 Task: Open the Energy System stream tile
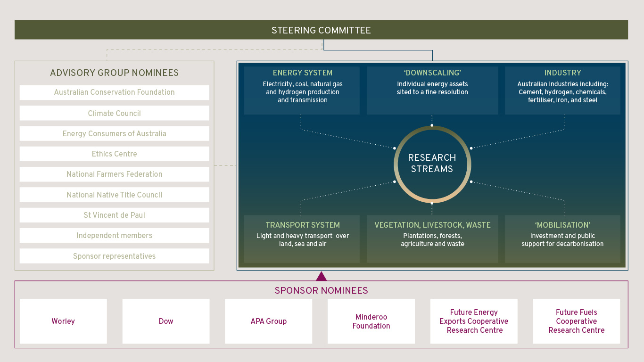302,90
